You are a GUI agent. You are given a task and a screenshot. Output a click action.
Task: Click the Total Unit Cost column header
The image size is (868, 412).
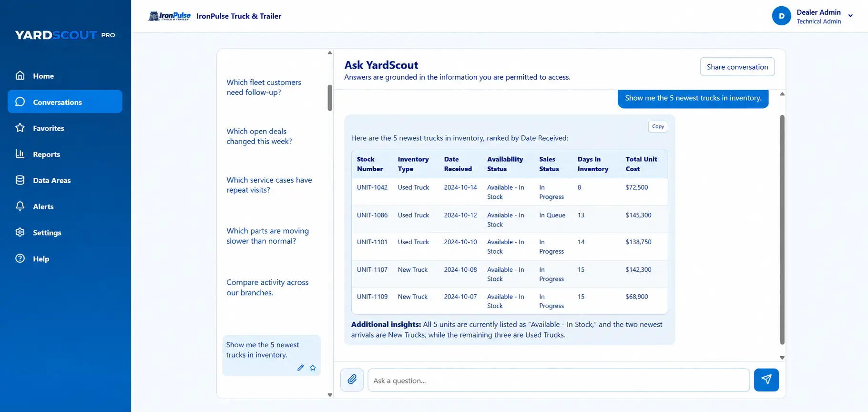pyautogui.click(x=641, y=164)
